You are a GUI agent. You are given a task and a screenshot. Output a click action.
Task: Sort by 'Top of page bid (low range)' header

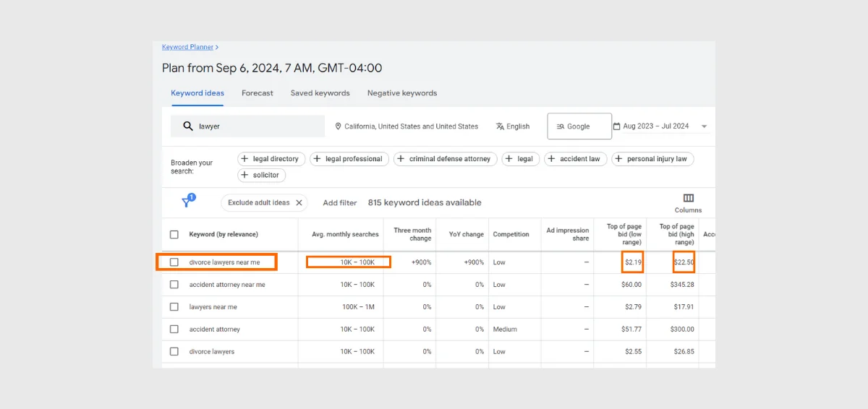click(624, 235)
